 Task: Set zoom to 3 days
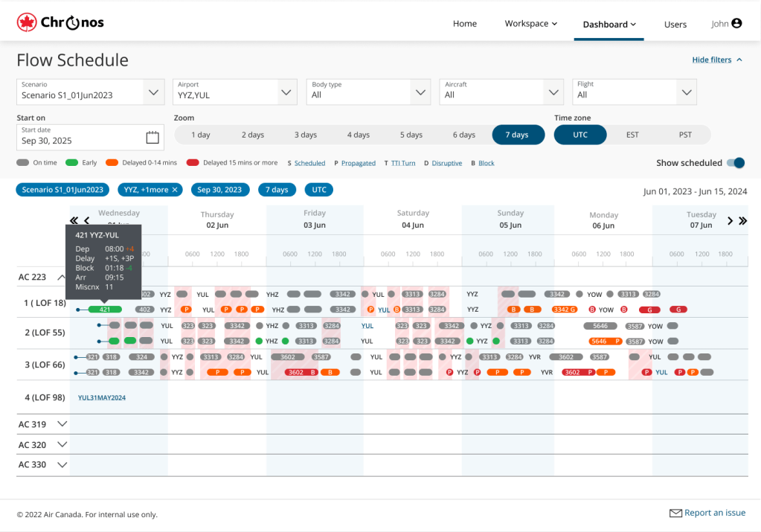pos(305,135)
